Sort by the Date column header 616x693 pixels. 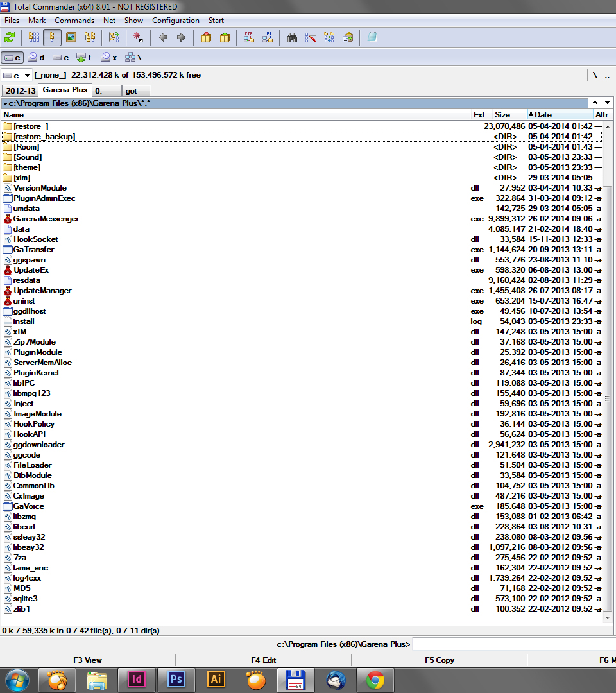560,114
